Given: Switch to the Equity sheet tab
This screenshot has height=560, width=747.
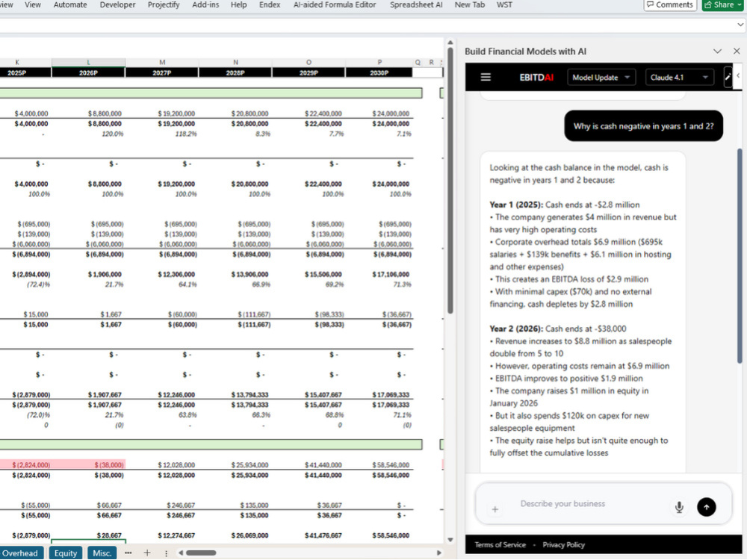Looking at the screenshot, I should tap(65, 553).
